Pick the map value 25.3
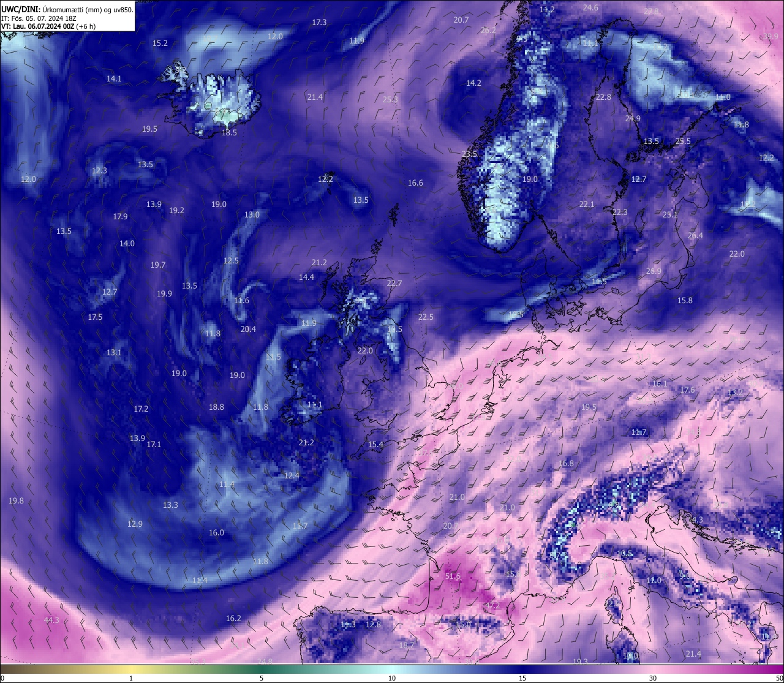 point(390,99)
